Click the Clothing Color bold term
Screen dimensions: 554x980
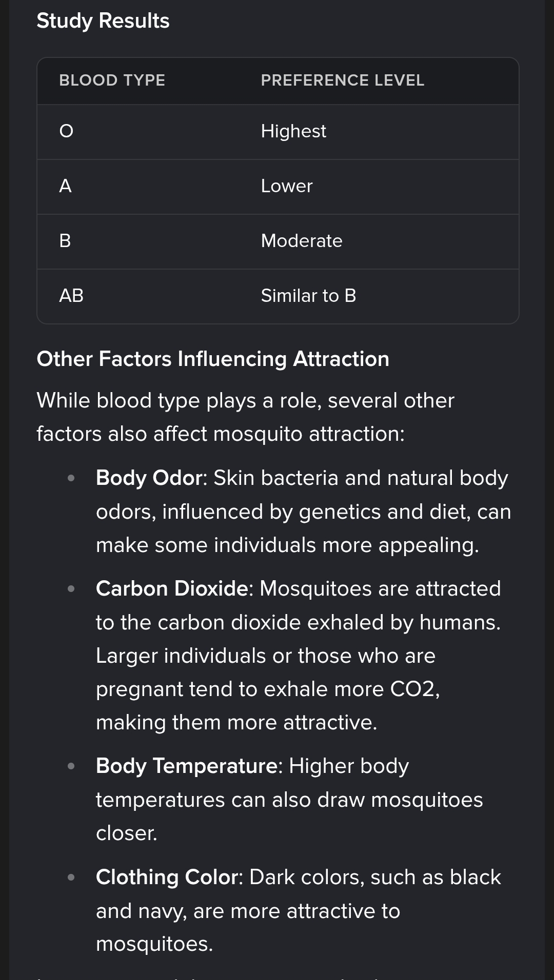click(x=167, y=877)
